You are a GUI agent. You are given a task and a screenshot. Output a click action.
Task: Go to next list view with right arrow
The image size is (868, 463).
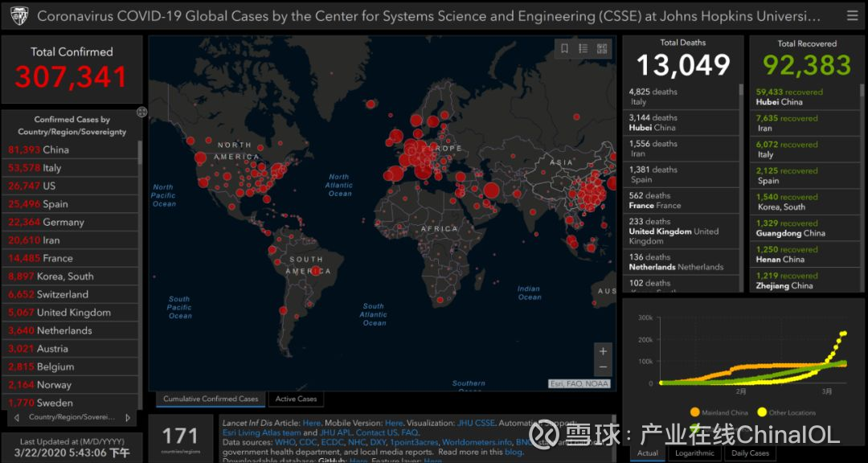click(x=128, y=417)
